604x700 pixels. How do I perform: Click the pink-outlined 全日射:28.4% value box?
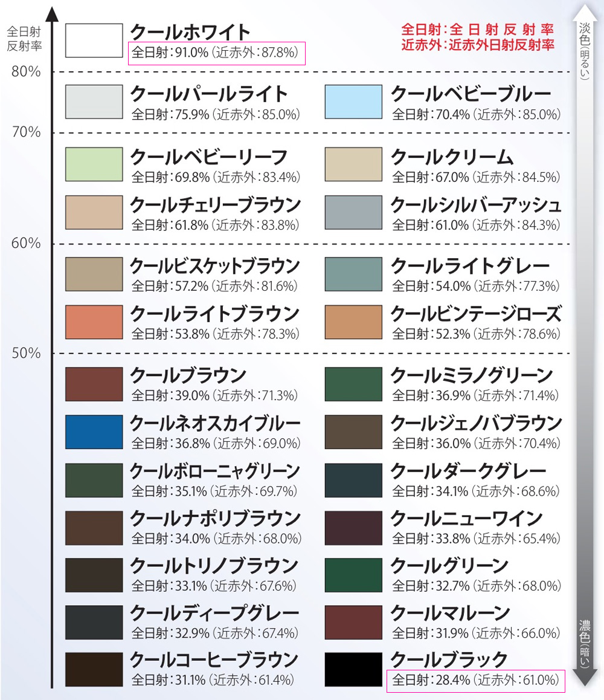[x=475, y=681]
